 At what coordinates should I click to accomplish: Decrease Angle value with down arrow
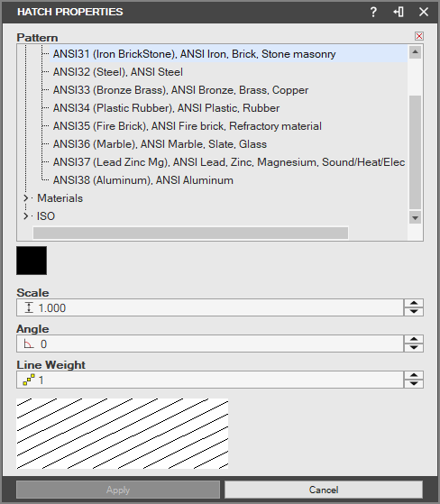(414, 348)
